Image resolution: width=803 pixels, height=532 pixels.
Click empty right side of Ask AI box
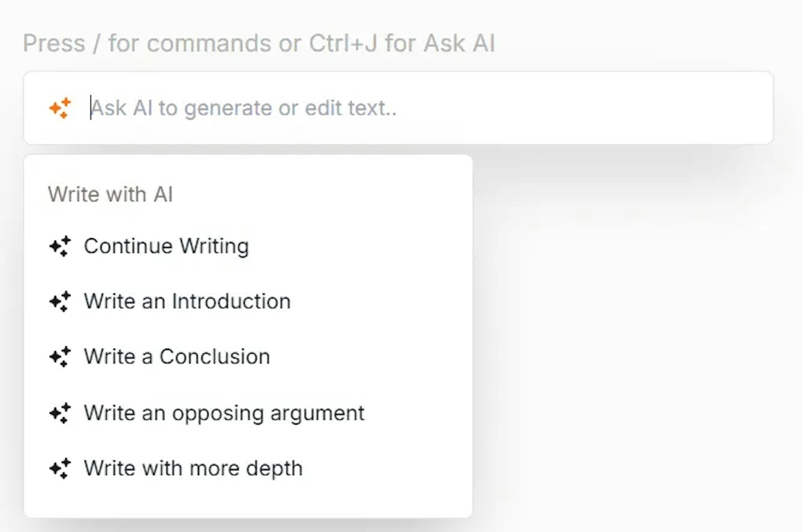pyautogui.click(x=633, y=108)
